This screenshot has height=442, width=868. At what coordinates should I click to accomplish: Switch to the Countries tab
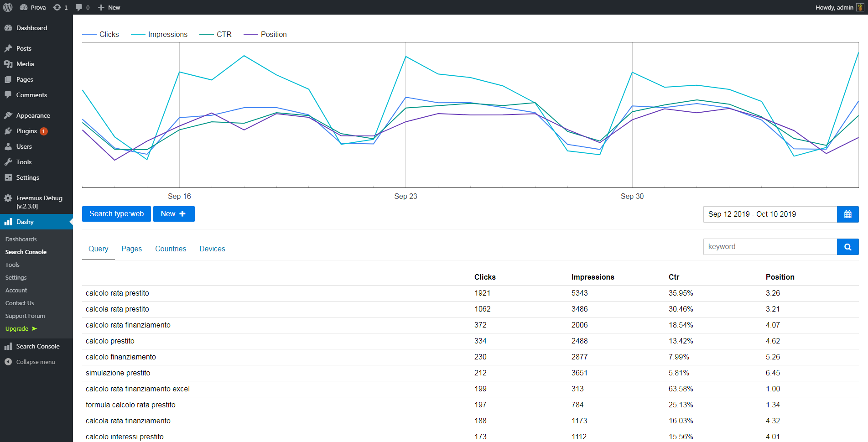click(x=171, y=249)
